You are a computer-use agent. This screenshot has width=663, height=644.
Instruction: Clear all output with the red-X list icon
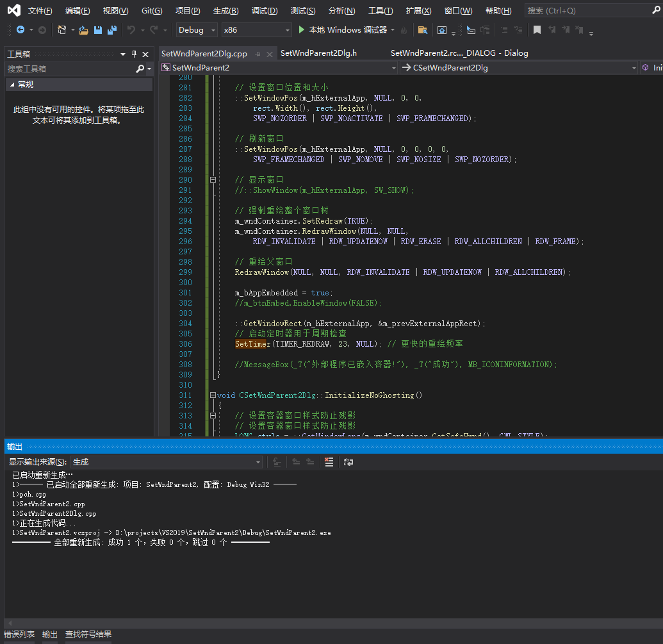pyautogui.click(x=329, y=462)
